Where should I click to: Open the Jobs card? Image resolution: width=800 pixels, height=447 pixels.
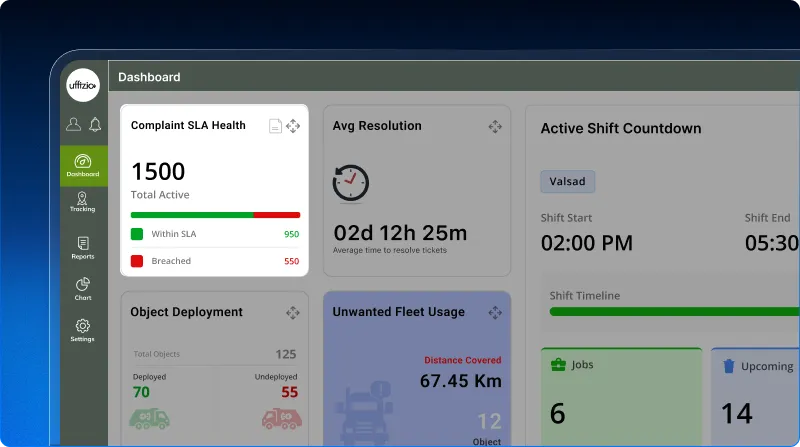(x=621, y=396)
